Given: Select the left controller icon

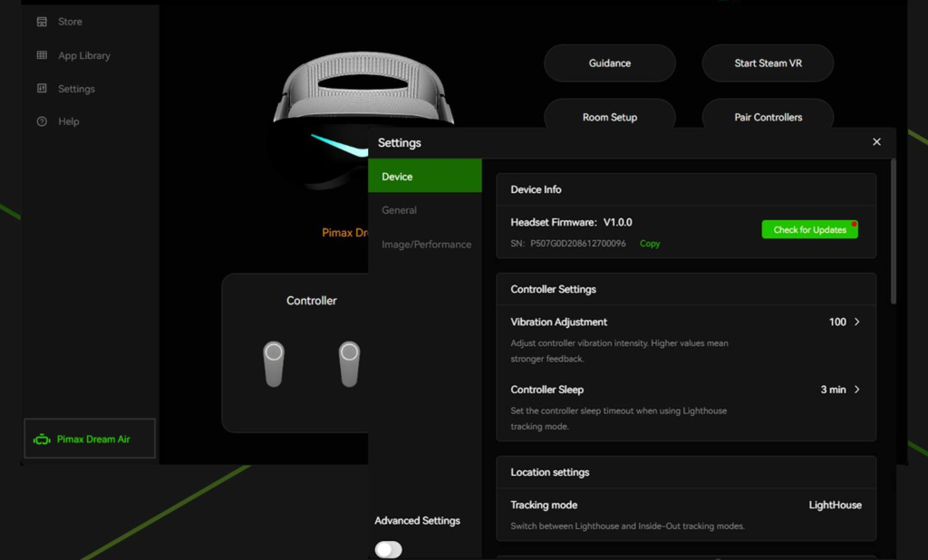Looking at the screenshot, I should (x=274, y=363).
